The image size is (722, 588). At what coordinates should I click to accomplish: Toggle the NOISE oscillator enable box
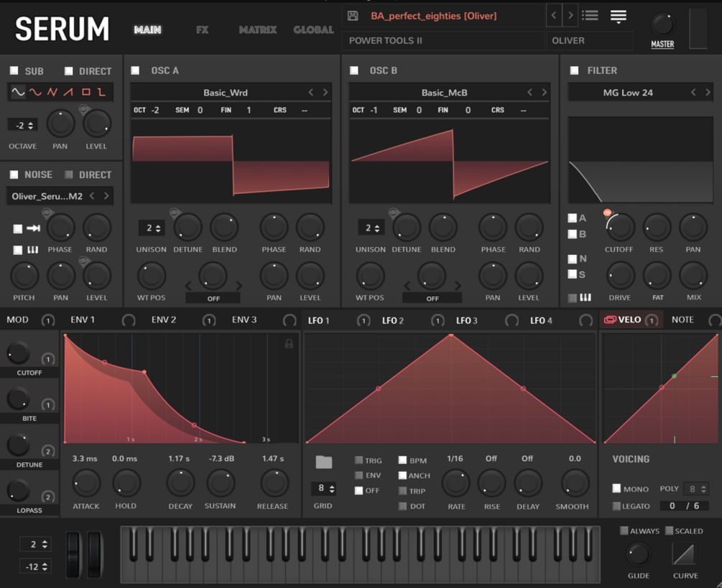tap(14, 174)
